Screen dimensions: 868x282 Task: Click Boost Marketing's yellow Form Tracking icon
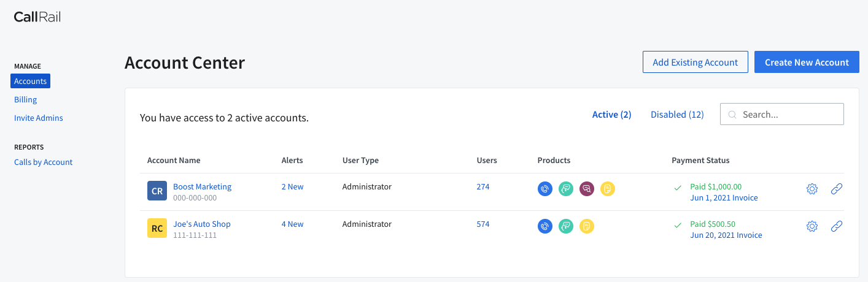coord(608,189)
